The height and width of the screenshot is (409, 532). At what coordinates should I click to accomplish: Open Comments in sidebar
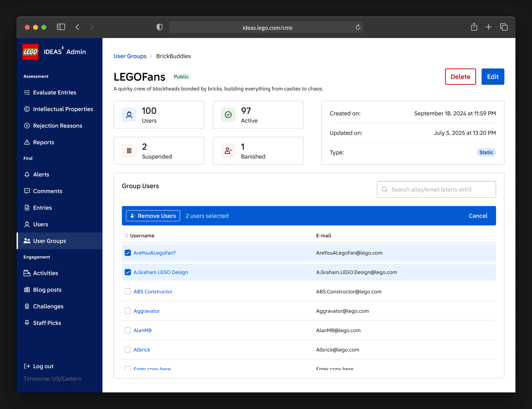(x=59, y=191)
